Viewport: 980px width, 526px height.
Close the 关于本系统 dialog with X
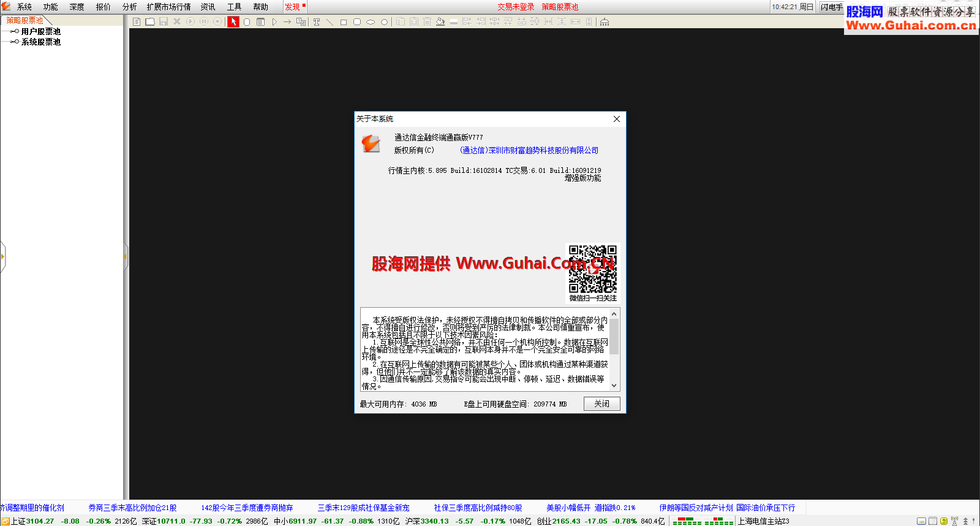617,119
